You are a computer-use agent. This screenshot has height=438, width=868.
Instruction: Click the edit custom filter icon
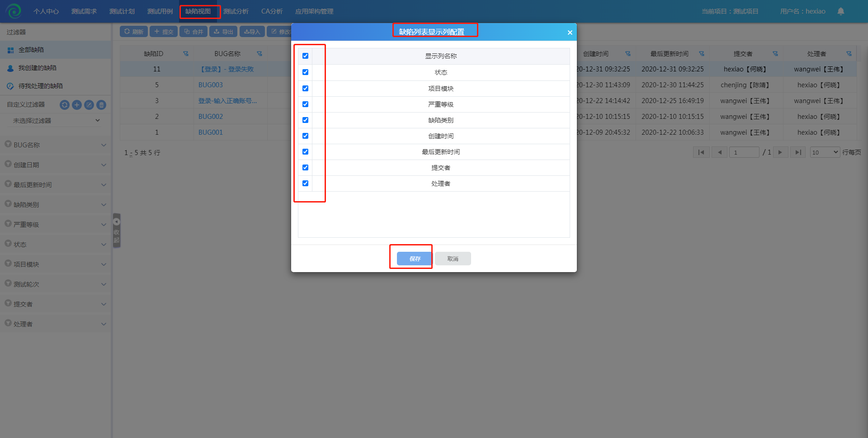[89, 105]
